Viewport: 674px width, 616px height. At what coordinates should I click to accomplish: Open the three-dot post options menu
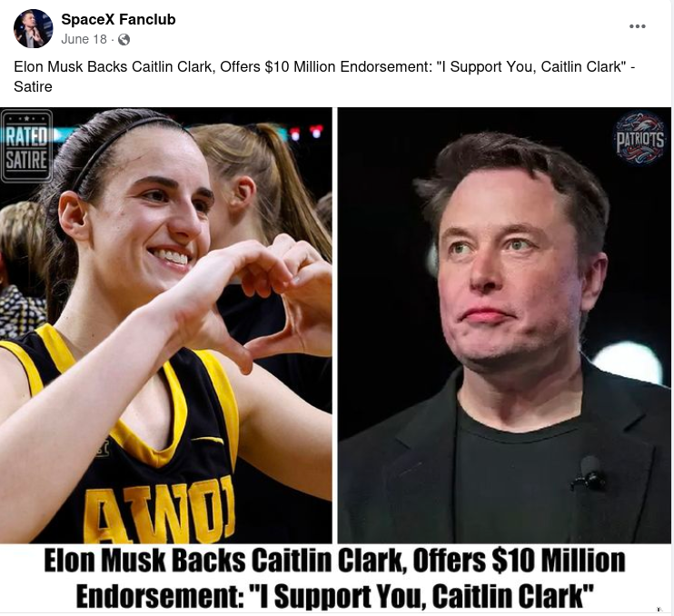click(637, 26)
